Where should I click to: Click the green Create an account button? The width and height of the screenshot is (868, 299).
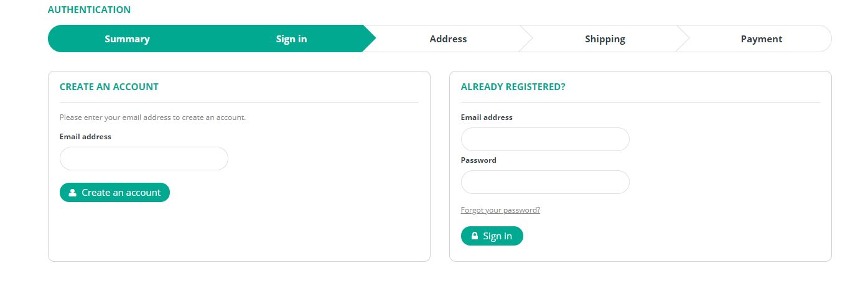point(114,193)
